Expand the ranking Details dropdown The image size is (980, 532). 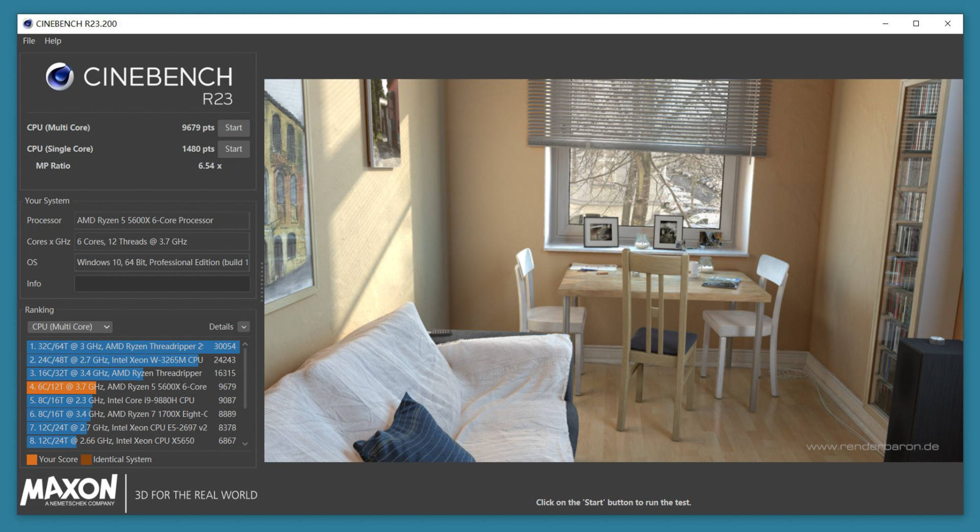click(244, 327)
